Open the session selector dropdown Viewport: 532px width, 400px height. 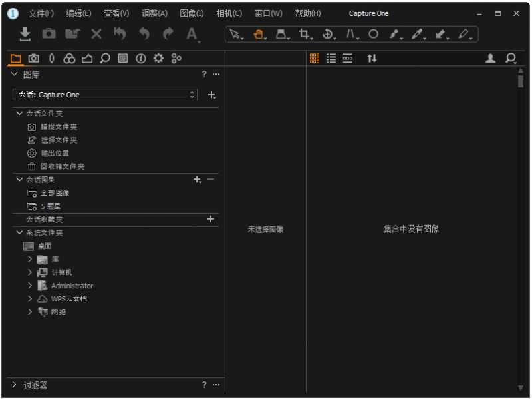point(191,95)
